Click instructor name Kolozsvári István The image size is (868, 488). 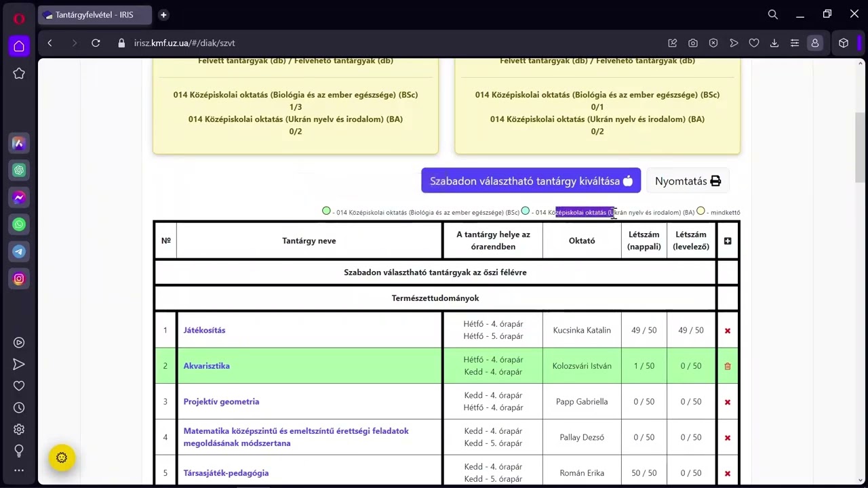[x=582, y=366]
